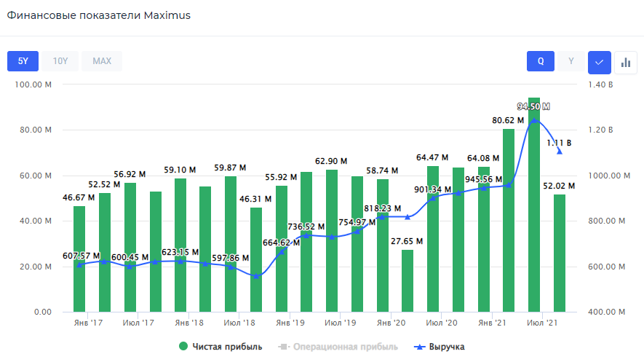Screen dimensions: 644x362
Task: Switch to the line chart view icon
Action: (599, 61)
